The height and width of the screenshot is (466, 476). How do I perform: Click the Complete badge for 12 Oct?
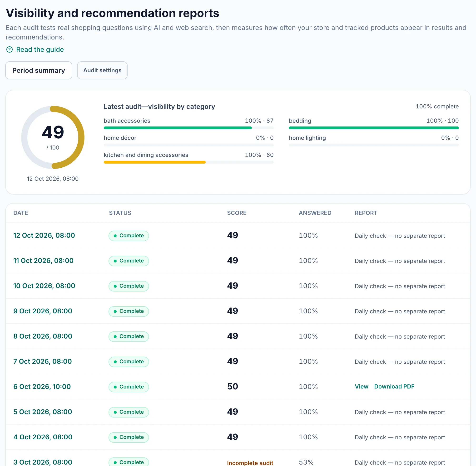(129, 236)
